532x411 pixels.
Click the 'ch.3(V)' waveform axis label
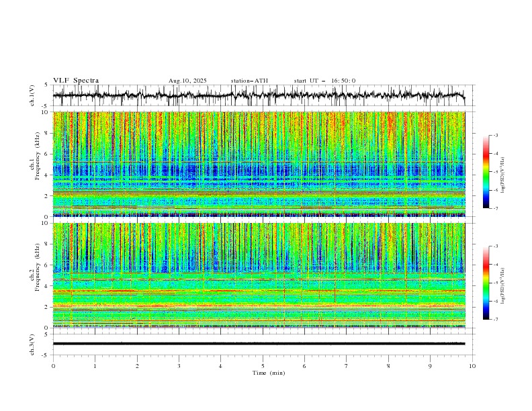click(32, 345)
